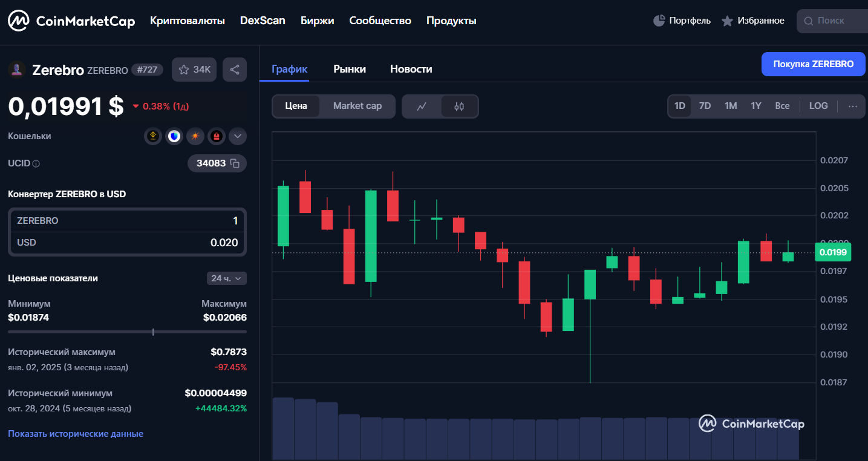Open the 24 ч. period dropdown
This screenshot has width=868, height=461.
pos(227,278)
